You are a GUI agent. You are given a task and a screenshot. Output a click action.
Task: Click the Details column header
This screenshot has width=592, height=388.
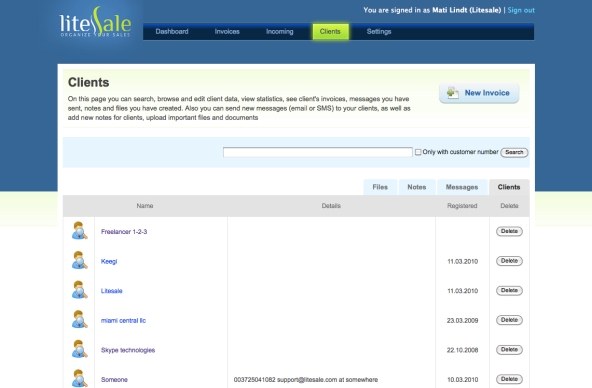pos(331,206)
